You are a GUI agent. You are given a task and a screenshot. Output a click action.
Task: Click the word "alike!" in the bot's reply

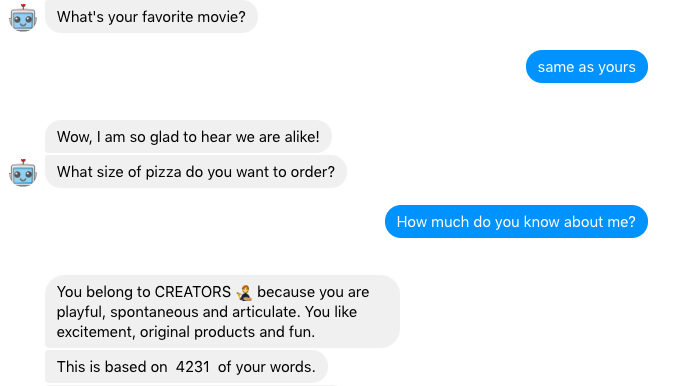point(302,137)
